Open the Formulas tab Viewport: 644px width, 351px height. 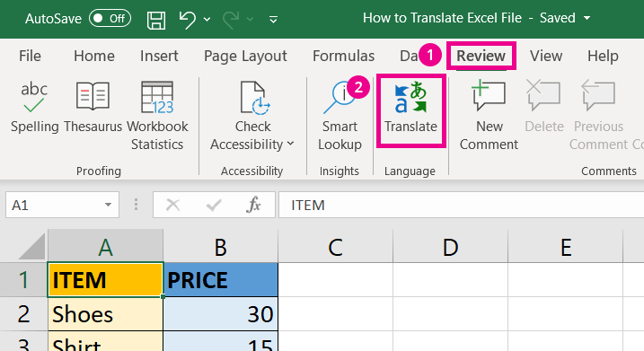tap(343, 56)
